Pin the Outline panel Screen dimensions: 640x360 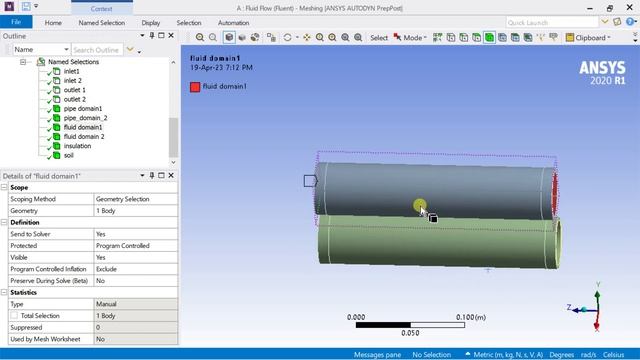click(152, 36)
